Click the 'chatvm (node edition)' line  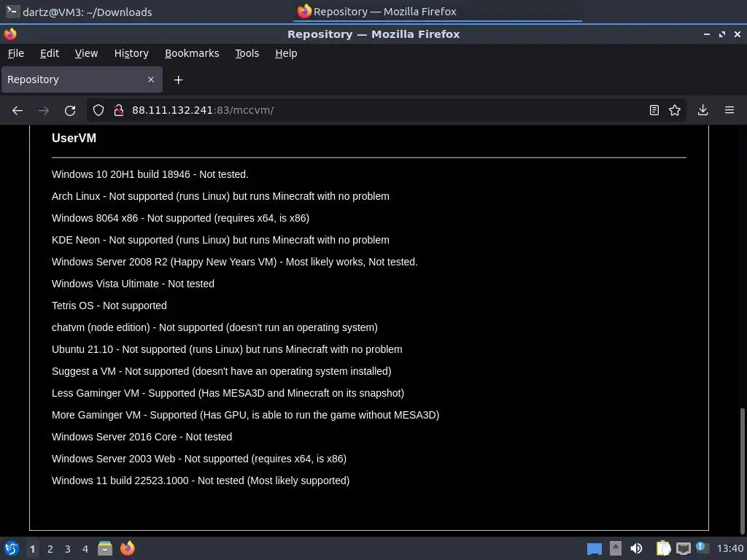pyautogui.click(x=215, y=327)
